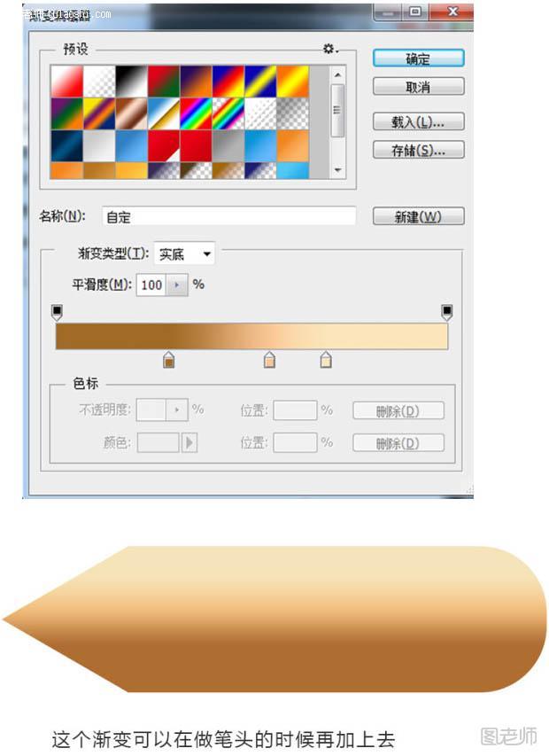Select the right black opacity stop
This screenshot has height=756, width=549.
(x=447, y=313)
